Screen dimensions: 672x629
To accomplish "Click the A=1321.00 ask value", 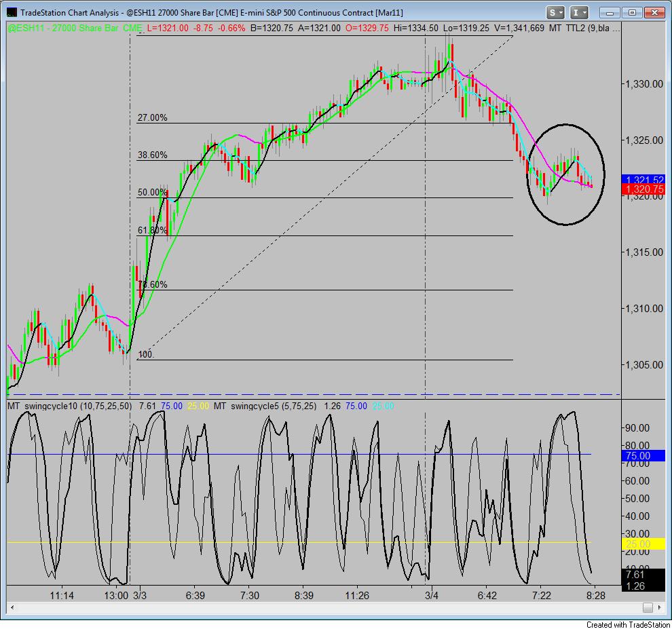I will click(x=319, y=28).
